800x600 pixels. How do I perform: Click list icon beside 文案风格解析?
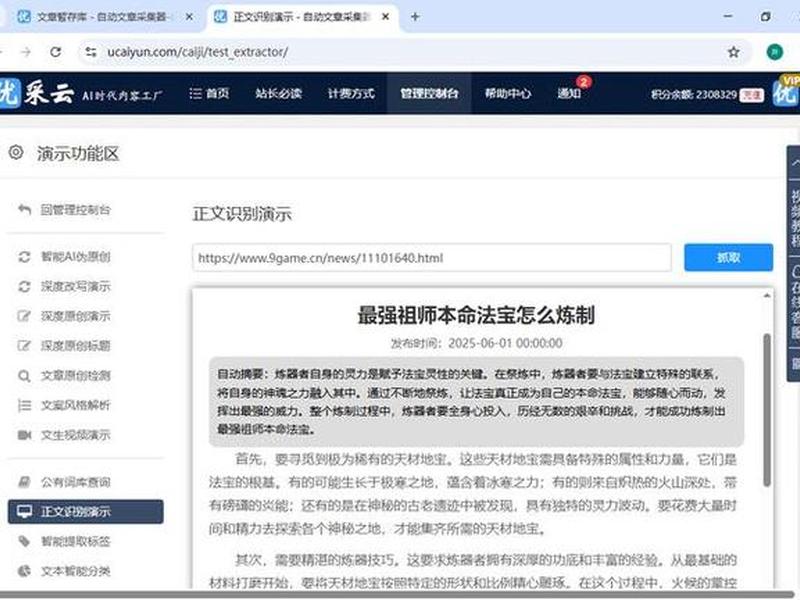pyautogui.click(x=24, y=405)
